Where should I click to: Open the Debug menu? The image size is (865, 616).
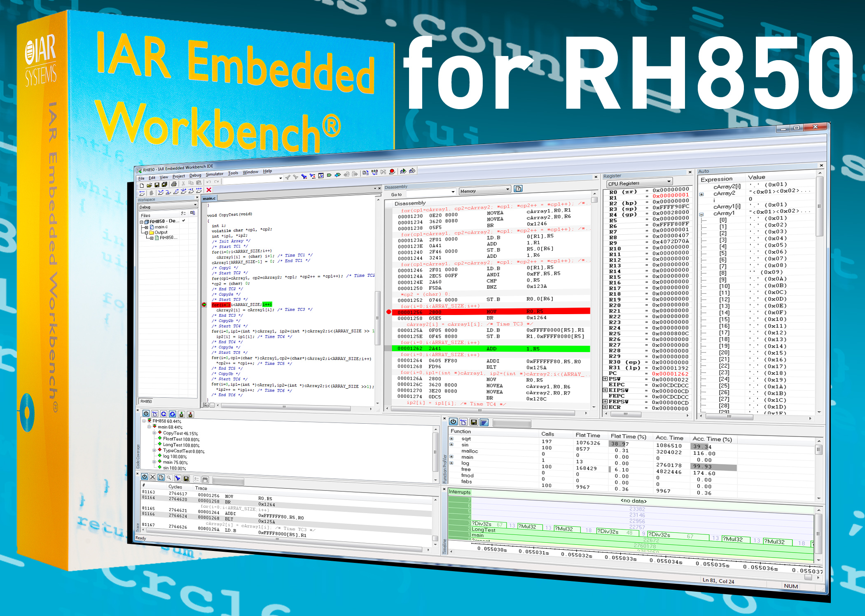click(195, 175)
